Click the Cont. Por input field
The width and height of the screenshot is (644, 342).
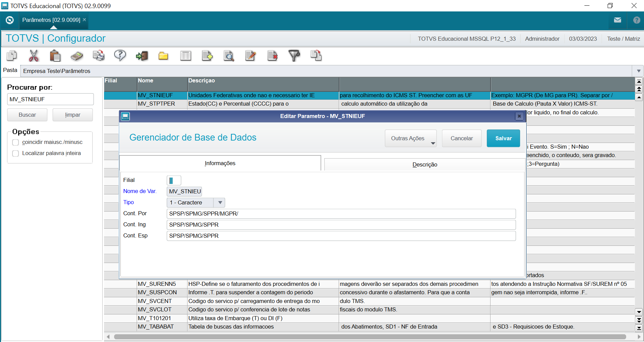pyautogui.click(x=341, y=214)
